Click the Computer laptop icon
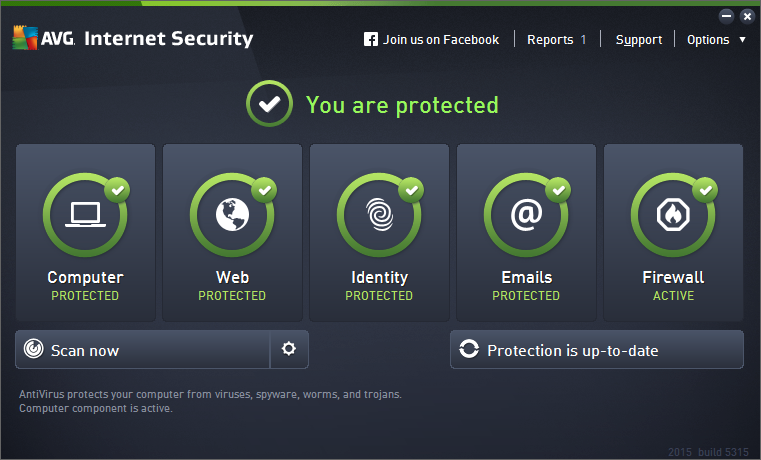Screen dimensions: 761x460 [x=85, y=214]
